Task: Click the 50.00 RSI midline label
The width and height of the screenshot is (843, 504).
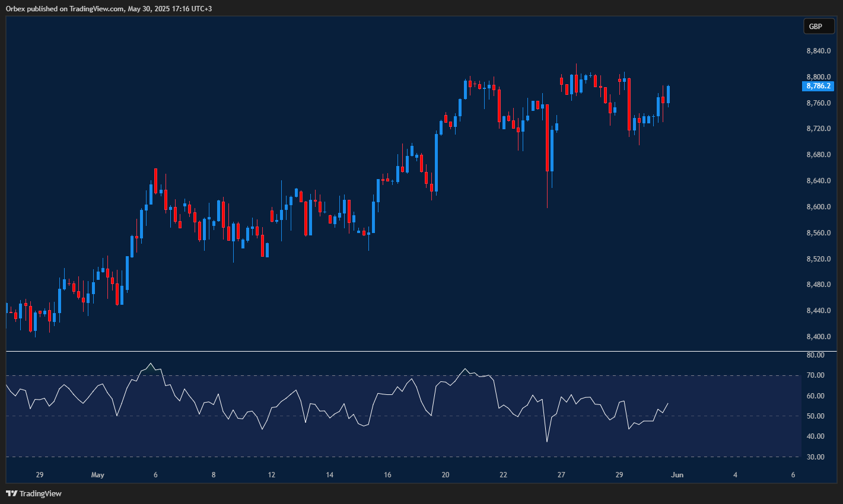Action: tap(815, 417)
